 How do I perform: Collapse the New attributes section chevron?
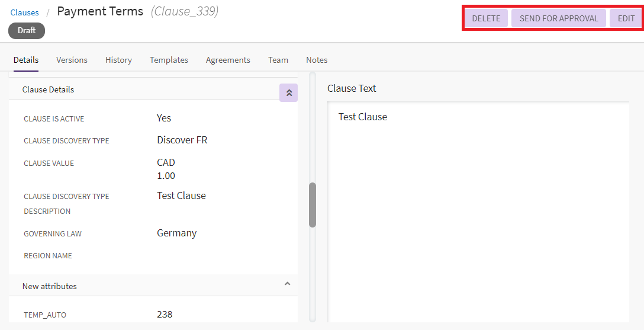click(287, 284)
